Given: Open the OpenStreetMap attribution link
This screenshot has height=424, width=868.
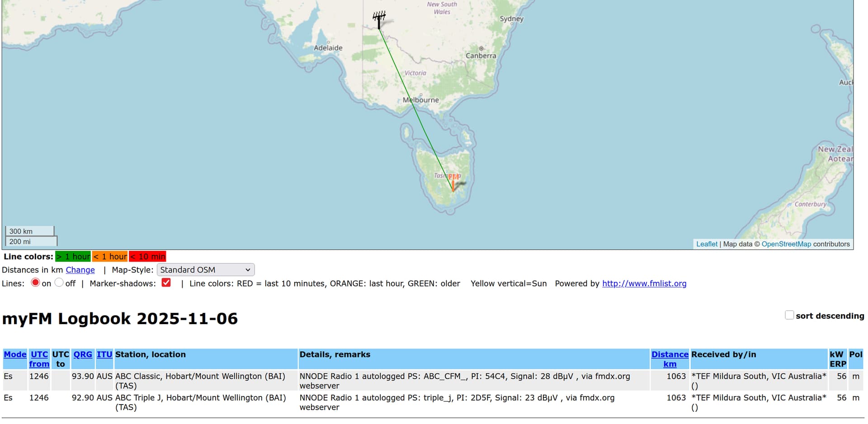Looking at the screenshot, I should (786, 244).
